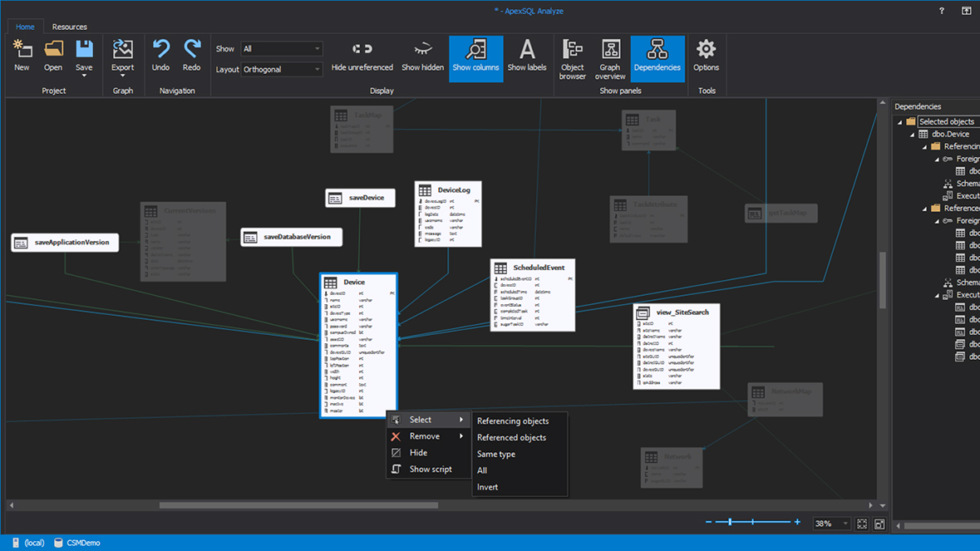980x551 pixels.
Task: Toggle Show hidden objects
Action: 422,56
